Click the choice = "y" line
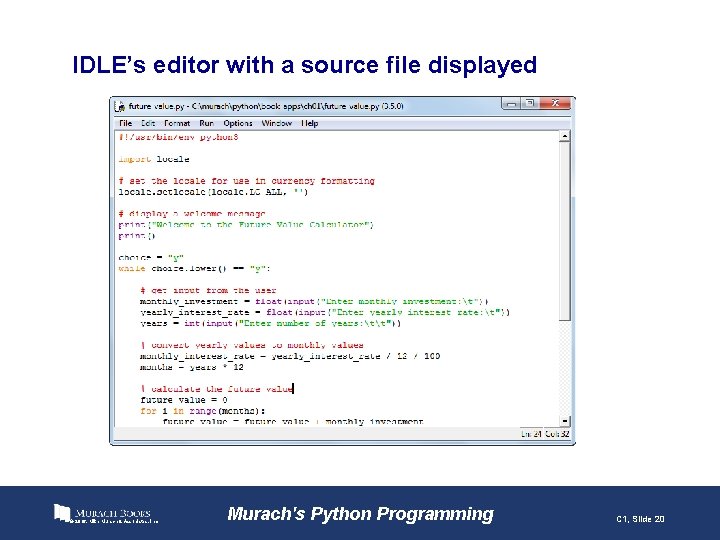The image size is (720, 540). coord(151,258)
